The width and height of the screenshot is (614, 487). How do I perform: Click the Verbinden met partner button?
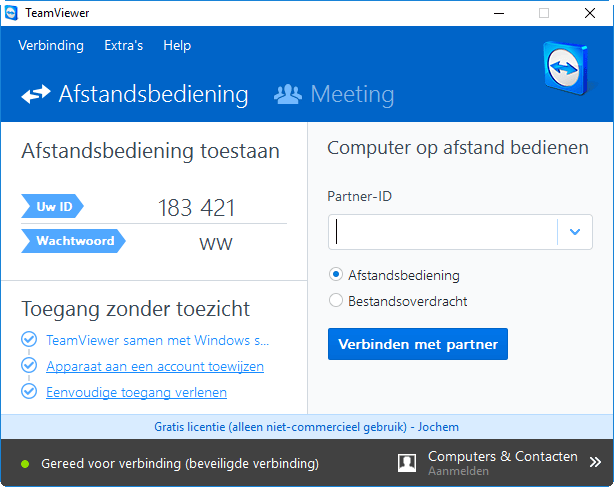click(x=418, y=344)
